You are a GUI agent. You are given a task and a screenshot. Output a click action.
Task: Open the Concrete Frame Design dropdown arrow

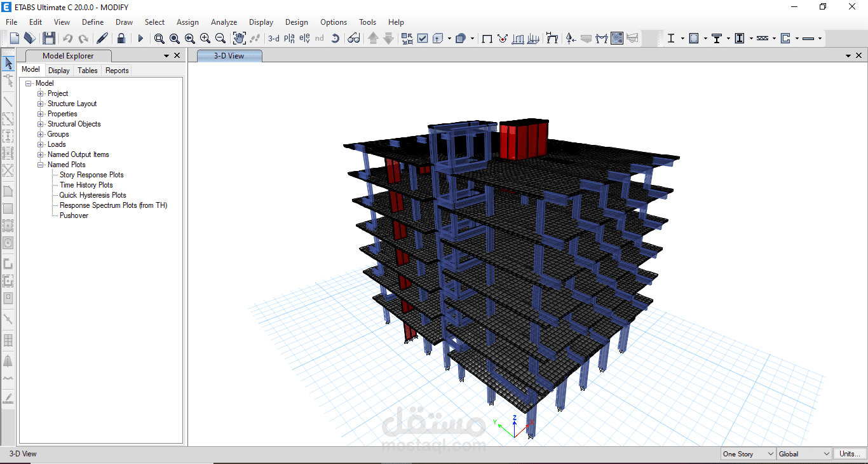coord(705,39)
